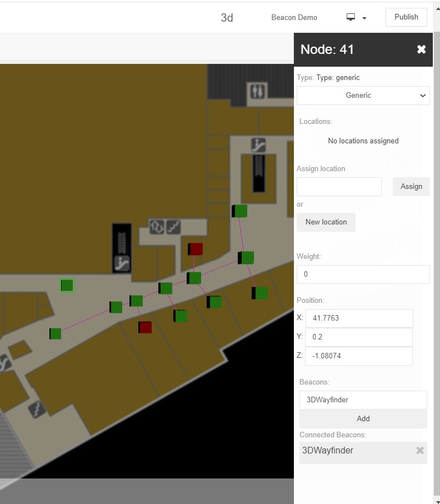Click the upper escalator icon on the map
The image size is (440, 504).
pyautogui.click(x=258, y=145)
